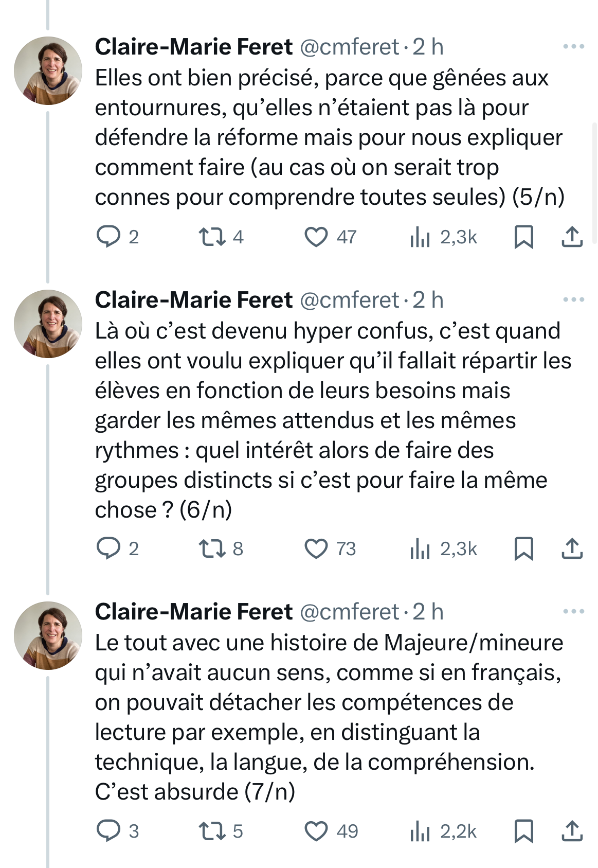598x868 pixels.
Task: View analytics of the 6/n tweet
Action: [x=420, y=549]
